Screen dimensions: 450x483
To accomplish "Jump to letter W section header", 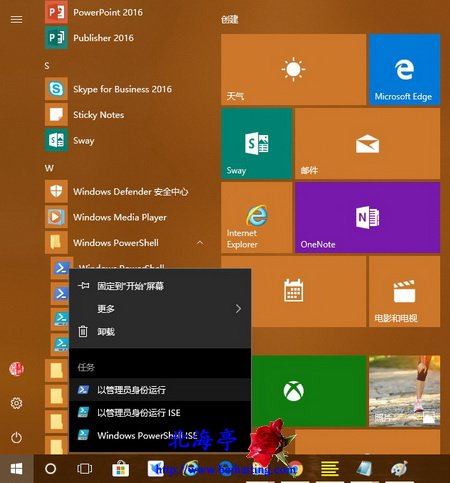I will click(49, 168).
